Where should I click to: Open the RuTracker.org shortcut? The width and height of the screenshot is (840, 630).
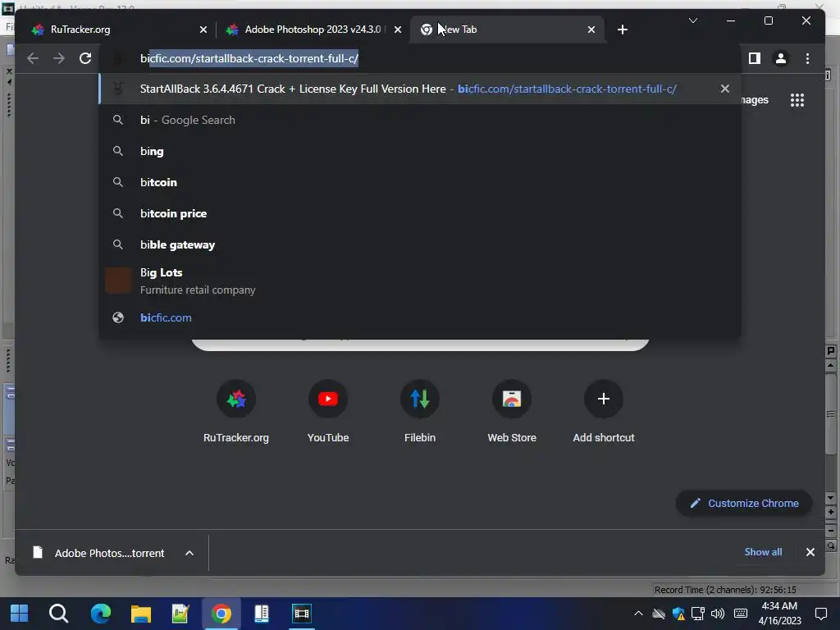pyautogui.click(x=235, y=412)
